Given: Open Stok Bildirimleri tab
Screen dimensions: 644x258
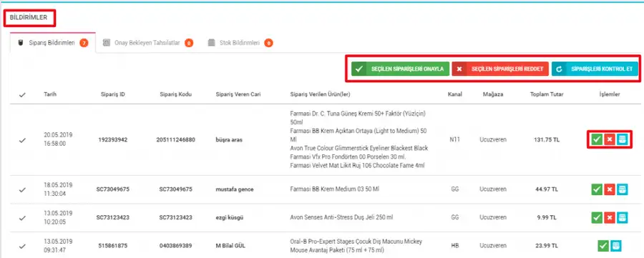Looking at the screenshot, I should tap(240, 43).
